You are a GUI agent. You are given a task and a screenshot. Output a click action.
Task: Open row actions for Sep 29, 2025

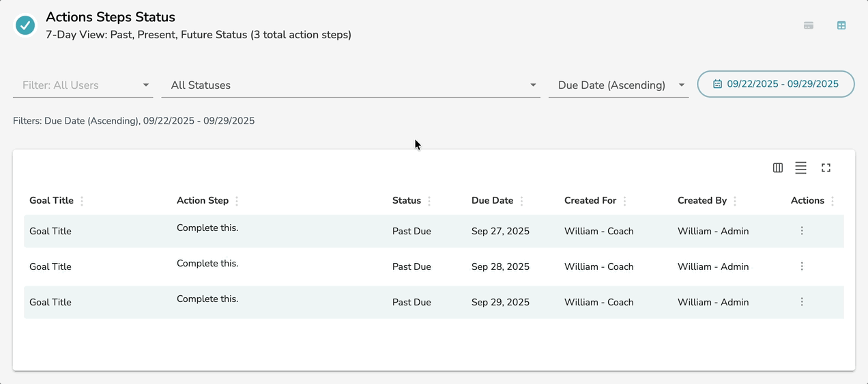point(802,302)
